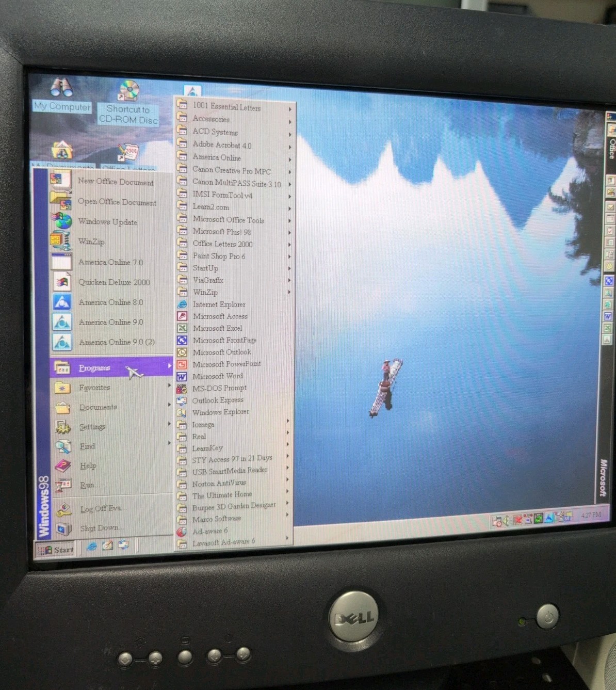
Task: Click Internet Explorer quick launch icon
Action: pos(91,546)
